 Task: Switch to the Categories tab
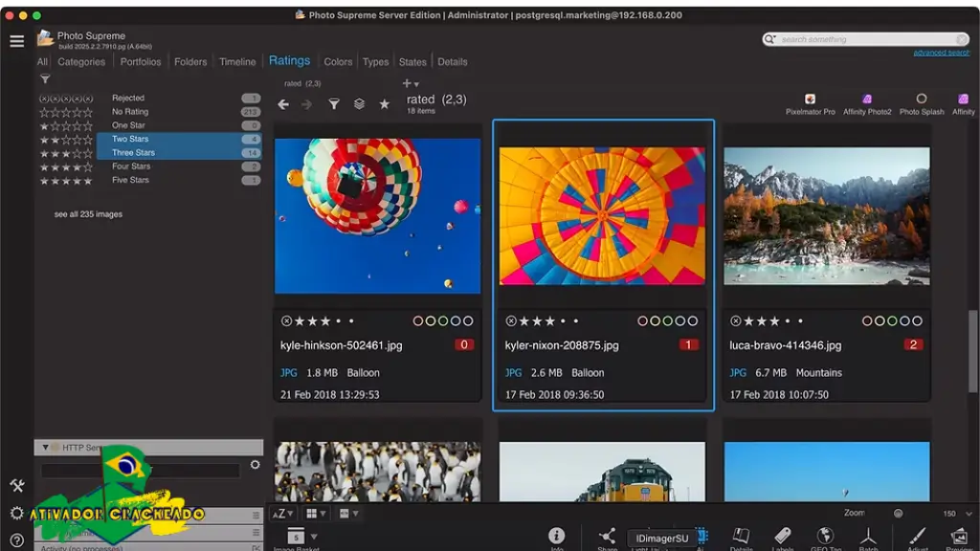pyautogui.click(x=81, y=62)
